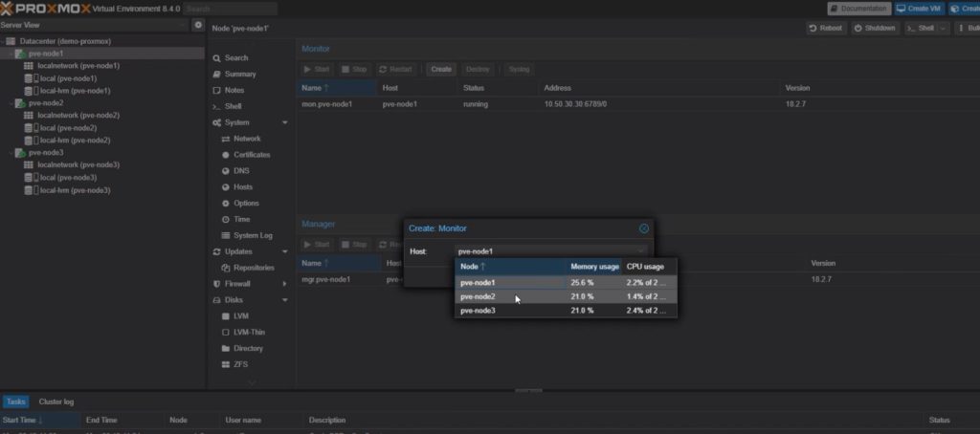The width and height of the screenshot is (980, 434).
Task: Sort host list by Memory usage column
Action: 594,267
